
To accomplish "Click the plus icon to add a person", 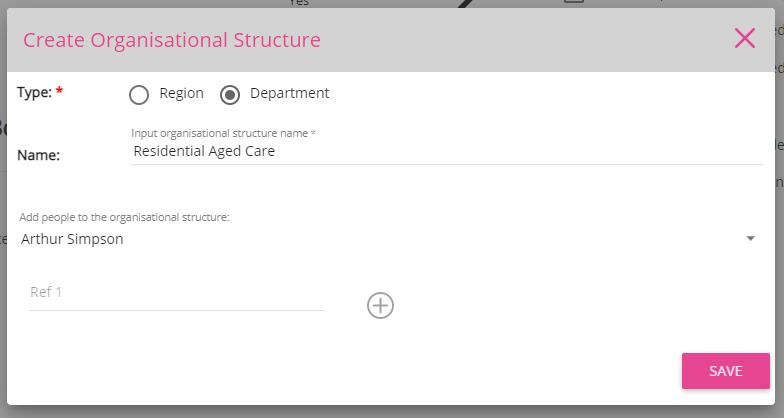I will click(380, 305).
